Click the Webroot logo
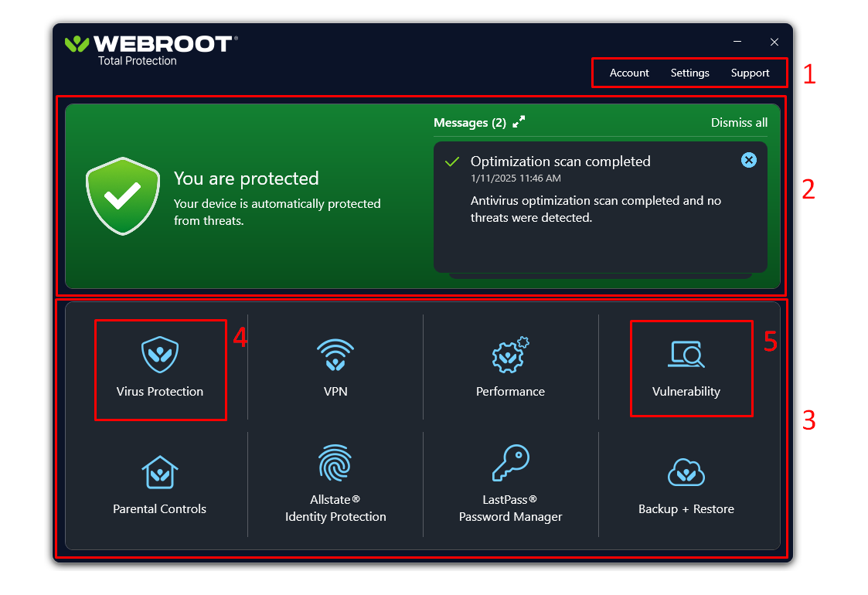The image size is (868, 595). [x=151, y=50]
